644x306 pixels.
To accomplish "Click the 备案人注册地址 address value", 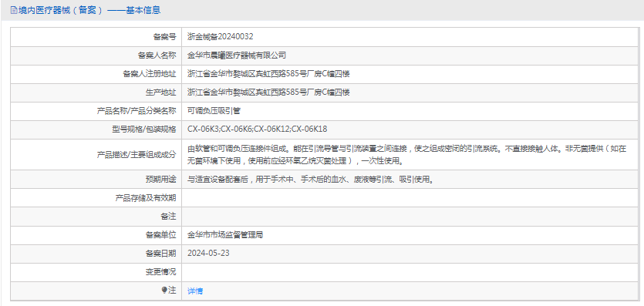I will [268, 74].
